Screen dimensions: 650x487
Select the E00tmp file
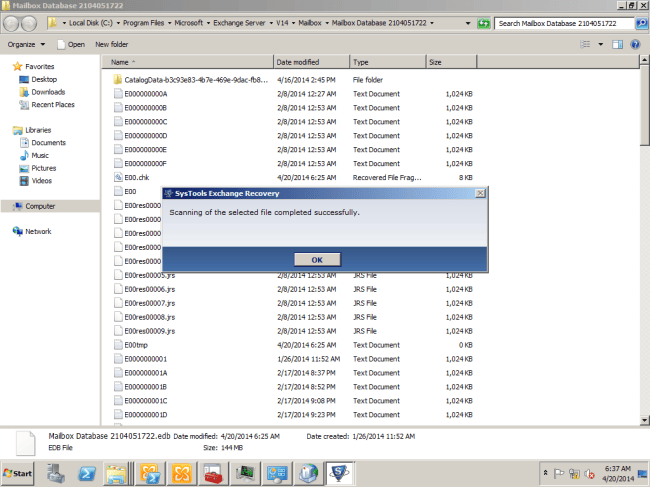136,345
